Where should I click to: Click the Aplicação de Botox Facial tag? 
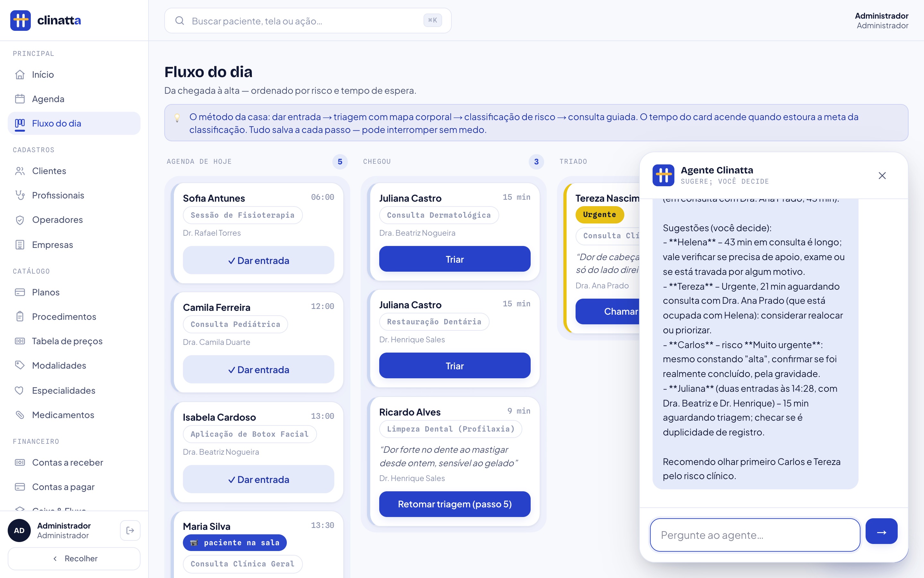pos(250,434)
